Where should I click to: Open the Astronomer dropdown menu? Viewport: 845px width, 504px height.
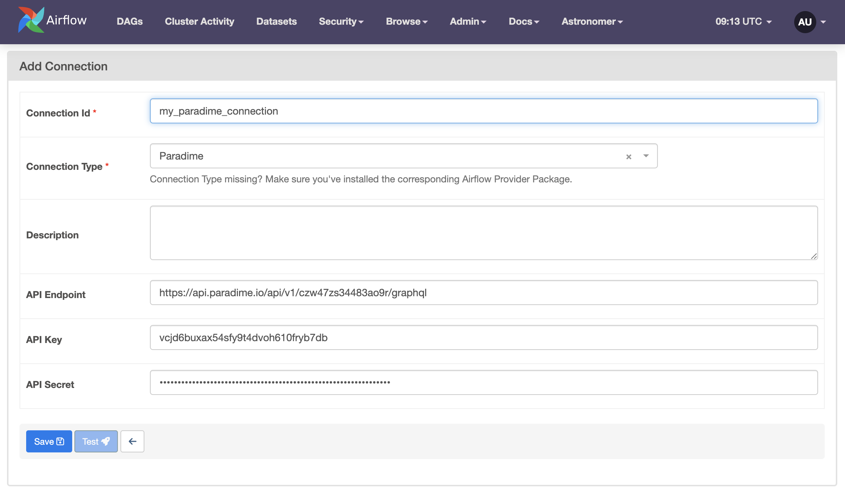point(592,21)
